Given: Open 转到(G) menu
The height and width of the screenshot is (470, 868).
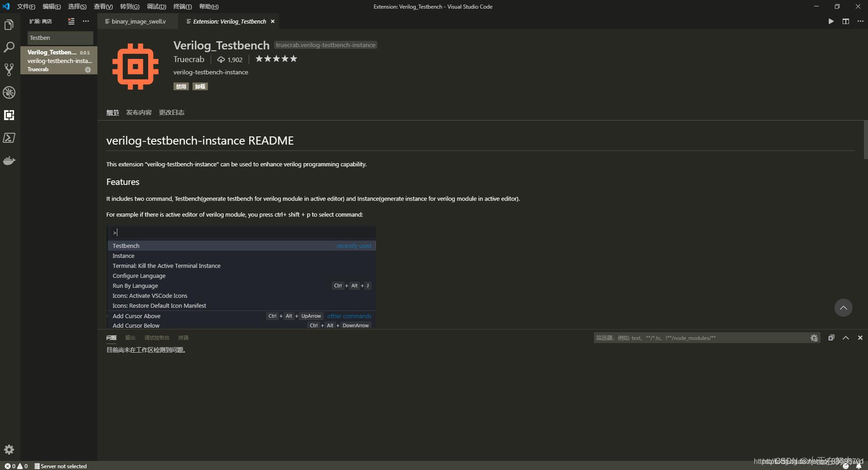Looking at the screenshot, I should pos(130,6).
